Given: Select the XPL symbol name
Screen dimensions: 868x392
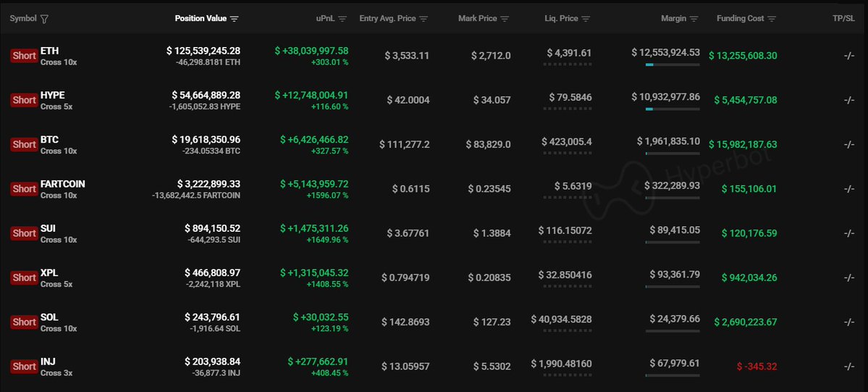Looking at the screenshot, I should 49,272.
